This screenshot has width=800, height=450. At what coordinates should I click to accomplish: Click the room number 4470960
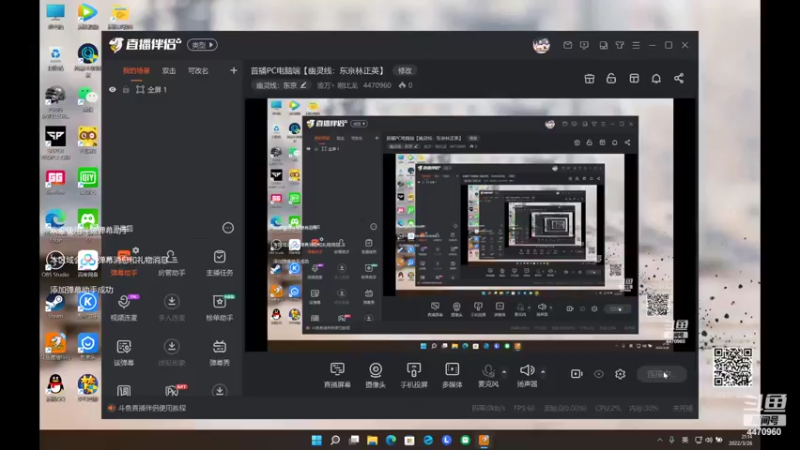pyautogui.click(x=377, y=85)
